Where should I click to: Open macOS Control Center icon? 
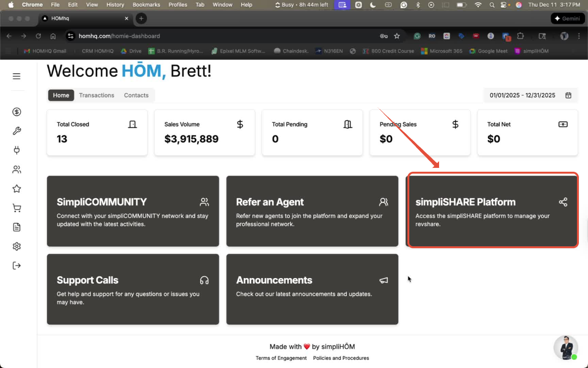click(504, 5)
